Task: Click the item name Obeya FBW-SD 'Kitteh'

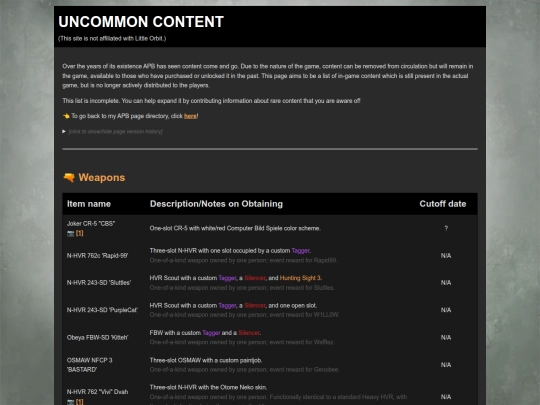Action: (x=97, y=338)
